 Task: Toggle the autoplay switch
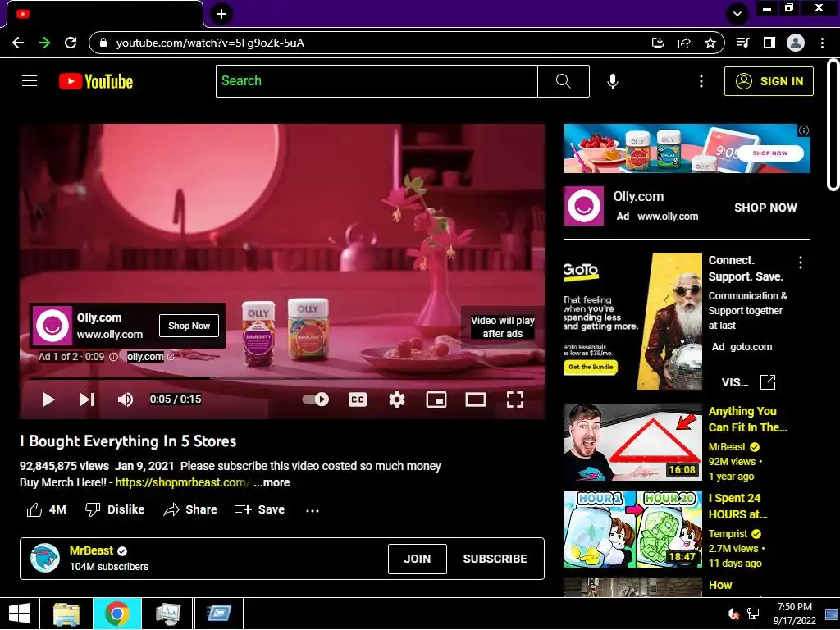[316, 399]
